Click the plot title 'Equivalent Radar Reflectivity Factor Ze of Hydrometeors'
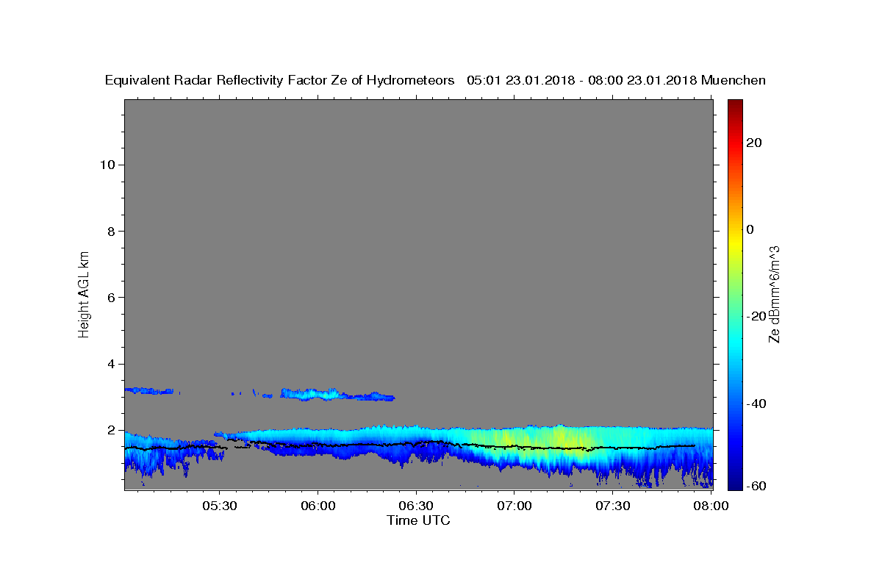The height and width of the screenshot is (588, 882). 280,81
